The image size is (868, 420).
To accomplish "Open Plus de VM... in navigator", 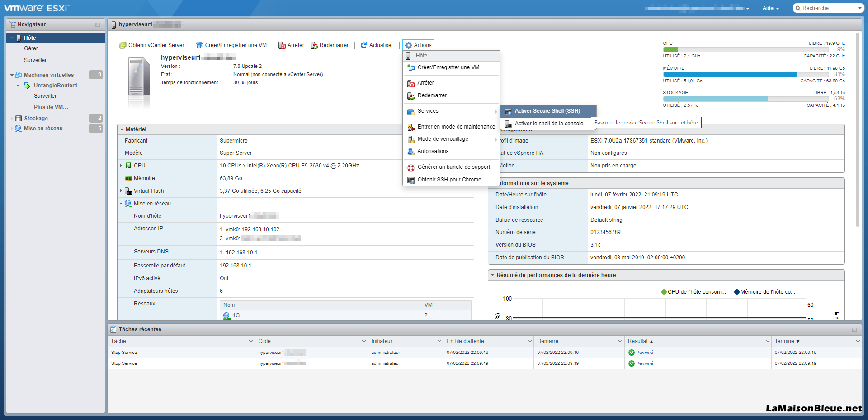I will pyautogui.click(x=51, y=107).
